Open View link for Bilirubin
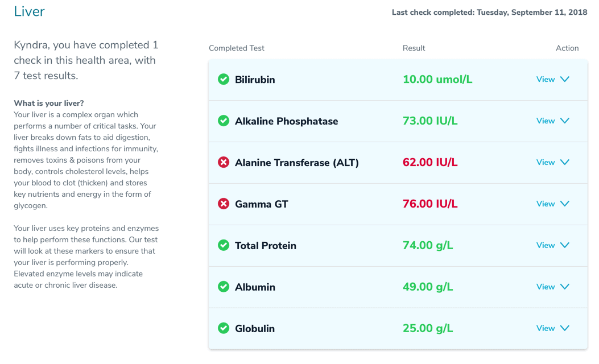 coord(546,80)
